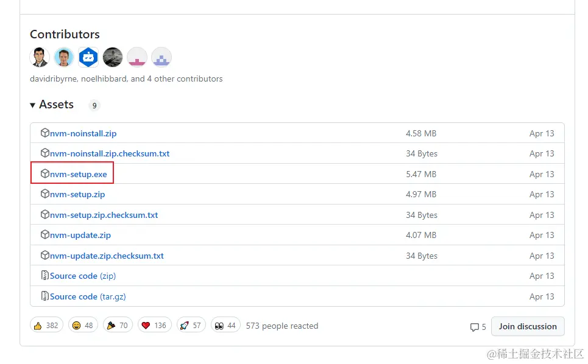Click the Assets heading label
Image resolution: width=588 pixels, height=364 pixels.
tap(56, 105)
